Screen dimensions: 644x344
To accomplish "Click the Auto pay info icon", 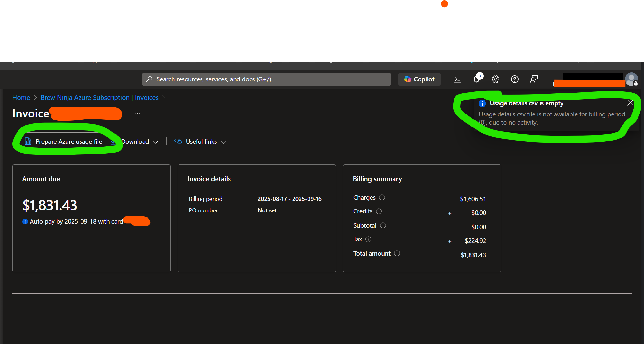I will coord(25,222).
